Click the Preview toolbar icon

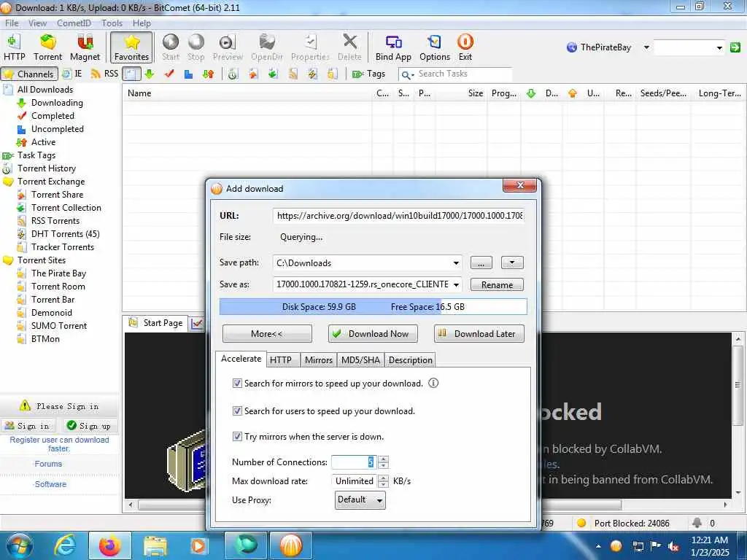[x=228, y=47]
